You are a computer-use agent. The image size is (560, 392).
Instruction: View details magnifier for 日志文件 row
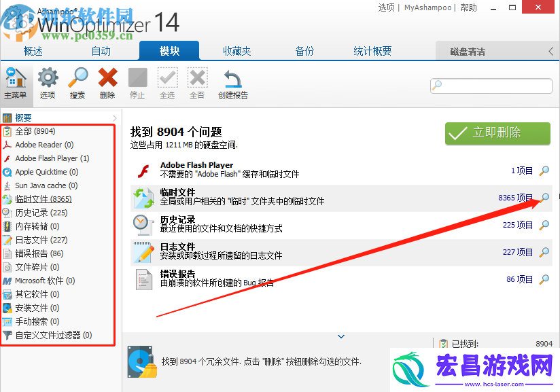(x=544, y=252)
